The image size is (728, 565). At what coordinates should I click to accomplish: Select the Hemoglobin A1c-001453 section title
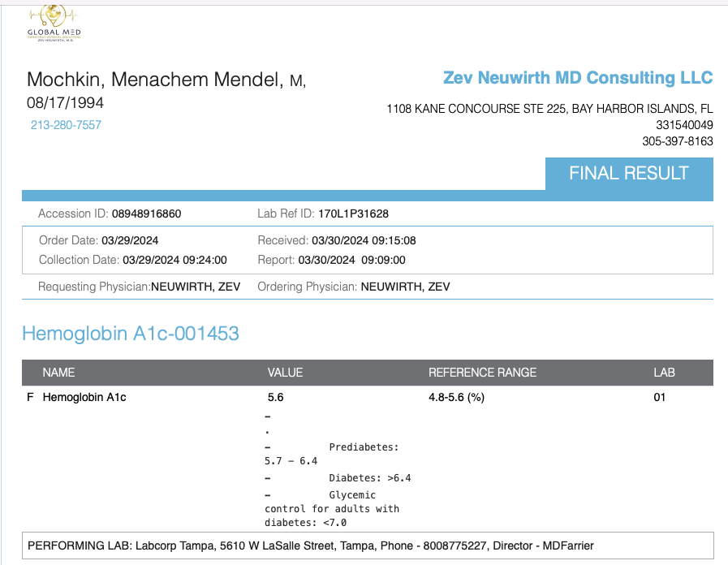(x=130, y=334)
